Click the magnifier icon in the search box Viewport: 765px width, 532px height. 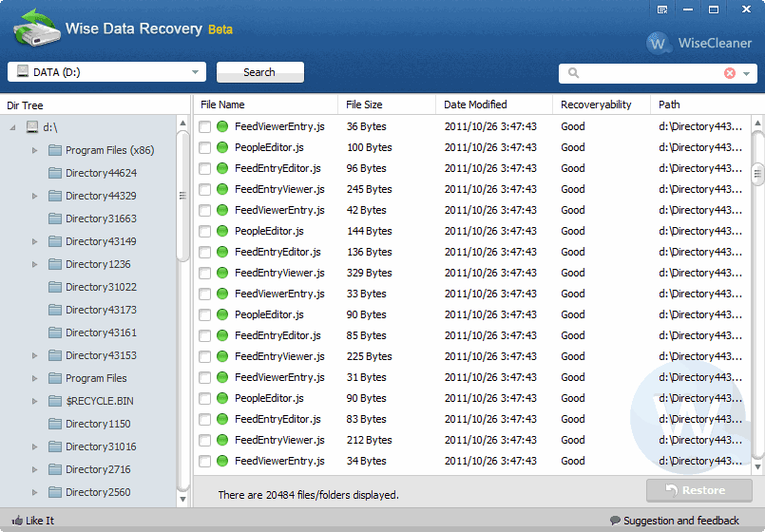[x=574, y=73]
